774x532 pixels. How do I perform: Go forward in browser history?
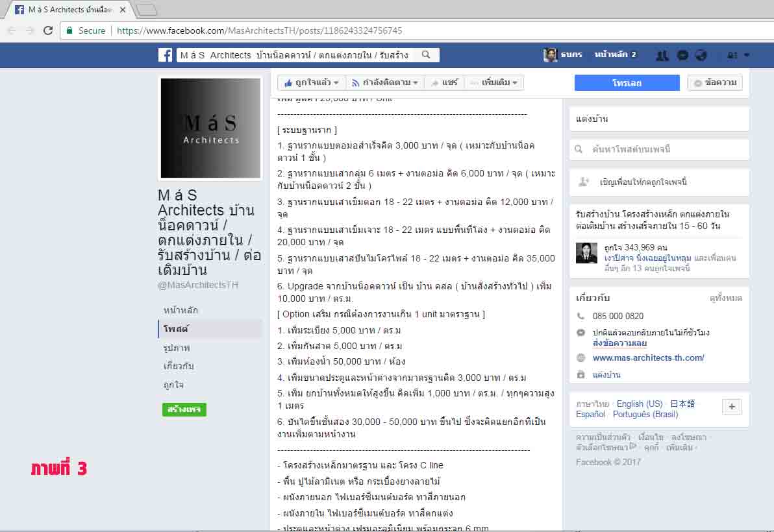point(30,30)
